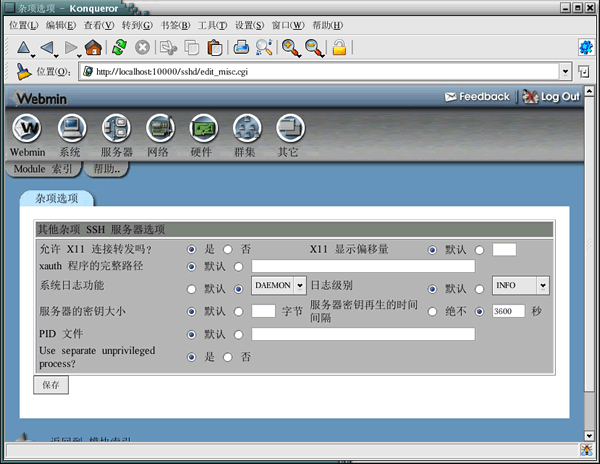Screen dimensions: 600x464
Task: Open the Home page icon
Action: click(93, 47)
